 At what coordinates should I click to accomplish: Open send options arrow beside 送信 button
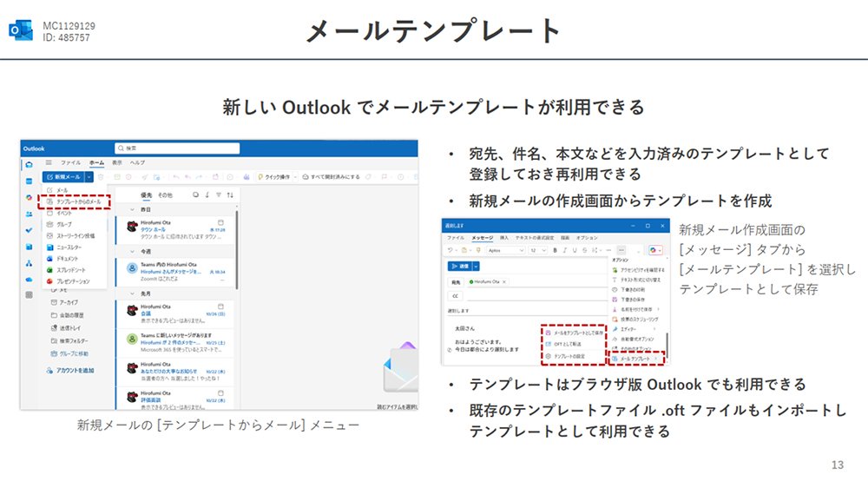point(476,267)
